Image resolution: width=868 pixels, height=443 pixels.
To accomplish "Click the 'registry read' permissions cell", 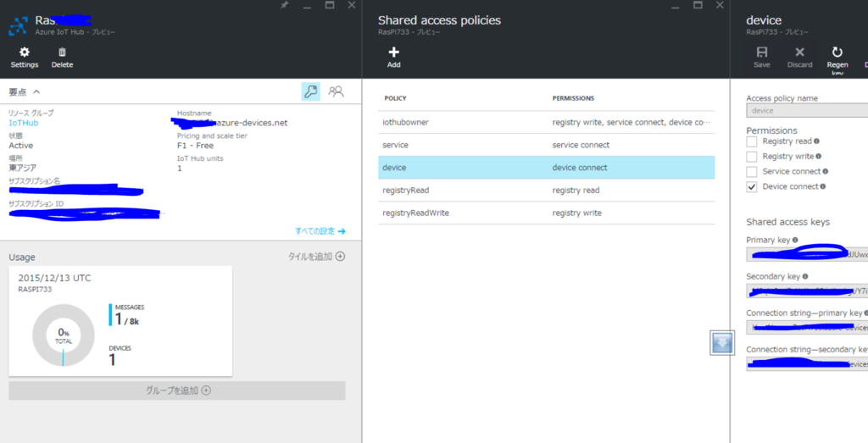I will 576,191.
